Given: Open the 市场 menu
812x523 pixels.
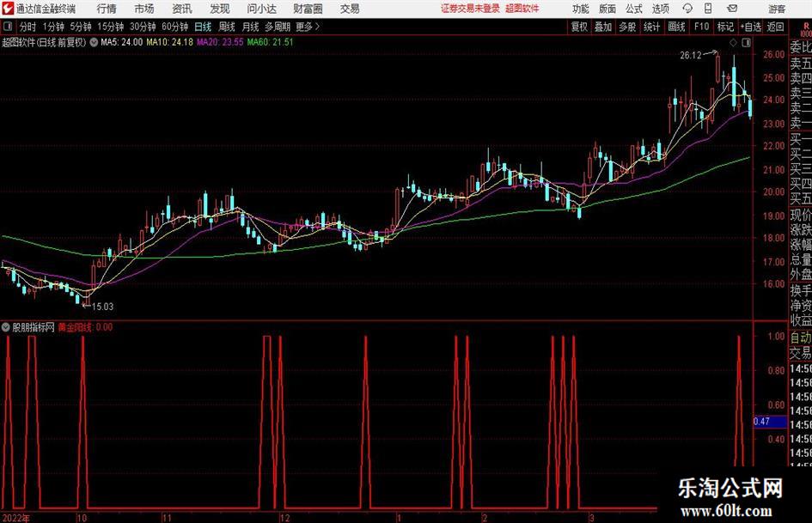Looking at the screenshot, I should [x=144, y=9].
